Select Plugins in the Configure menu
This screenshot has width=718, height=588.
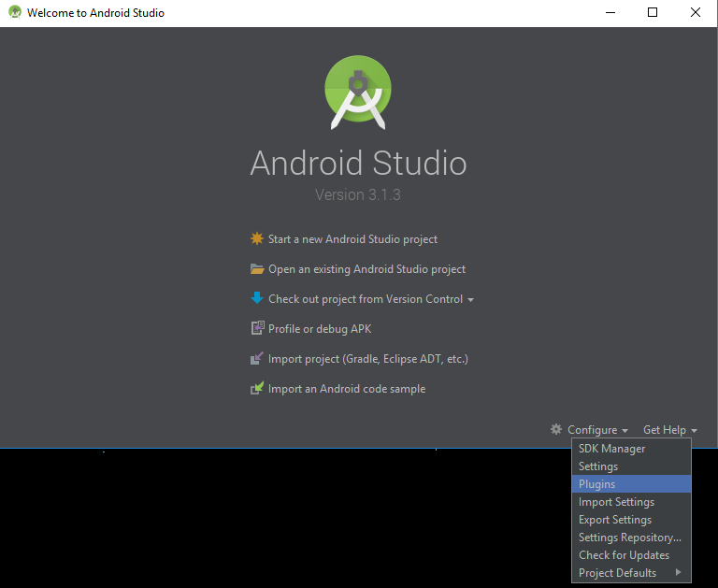631,484
